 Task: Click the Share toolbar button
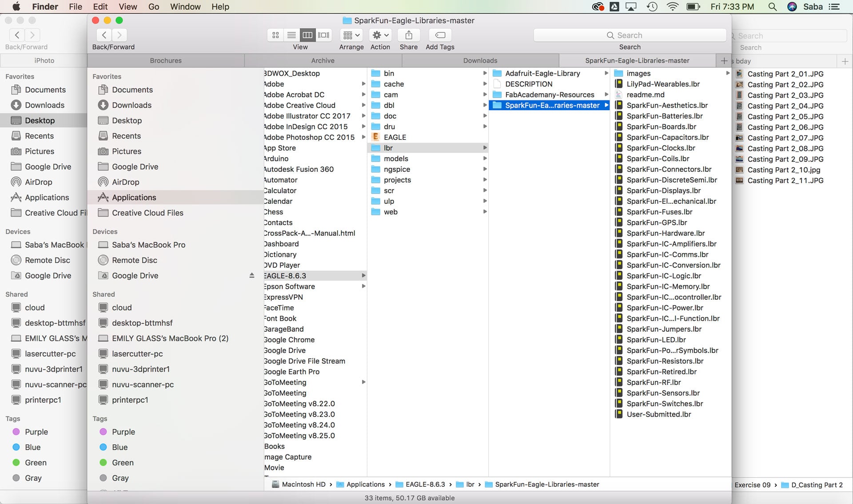pos(409,35)
